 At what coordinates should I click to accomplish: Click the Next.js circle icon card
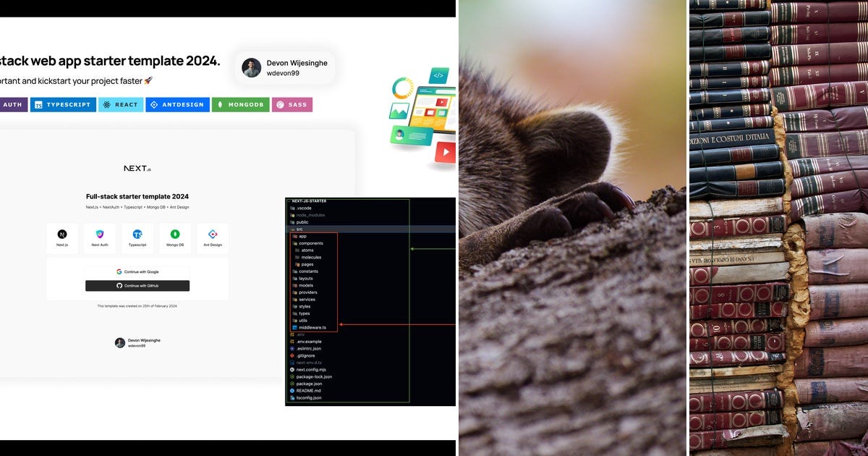[61, 235]
